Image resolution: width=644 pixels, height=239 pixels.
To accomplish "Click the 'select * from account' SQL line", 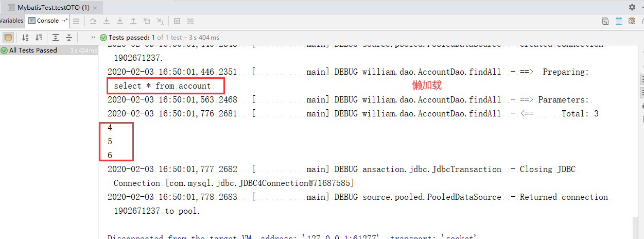I will click(x=163, y=86).
